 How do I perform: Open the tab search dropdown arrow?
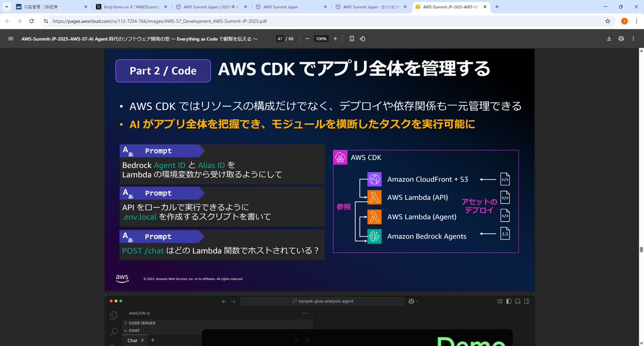(x=5, y=7)
